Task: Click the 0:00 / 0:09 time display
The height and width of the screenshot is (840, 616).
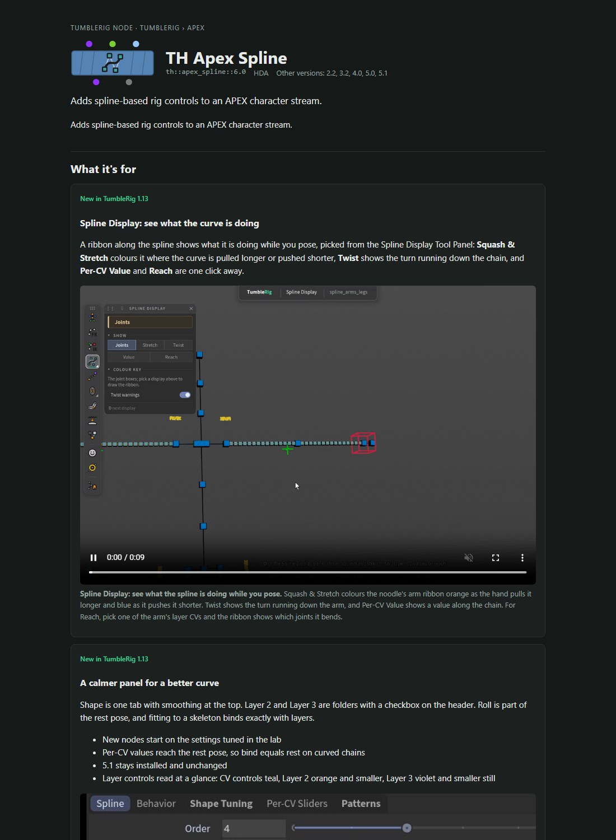Action: (125, 557)
